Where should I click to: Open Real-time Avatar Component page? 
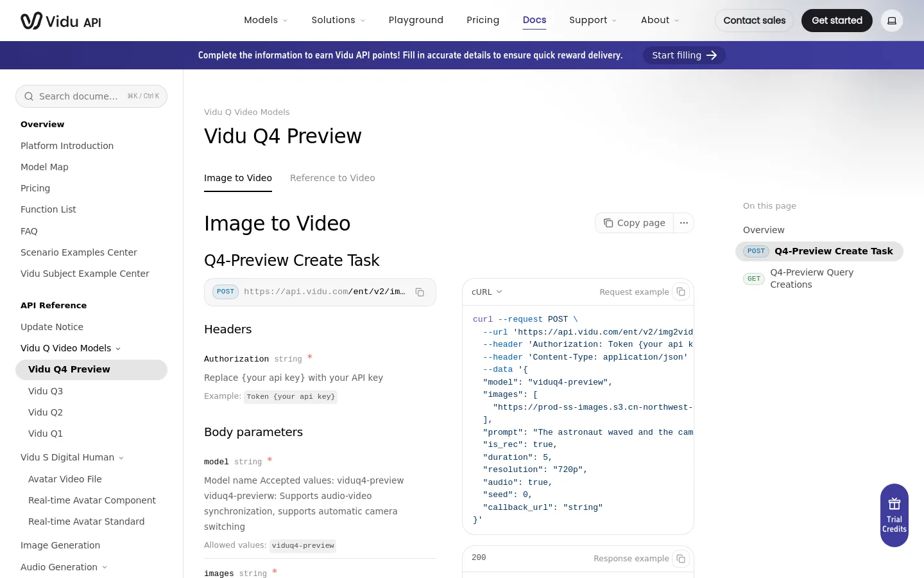pos(92,500)
